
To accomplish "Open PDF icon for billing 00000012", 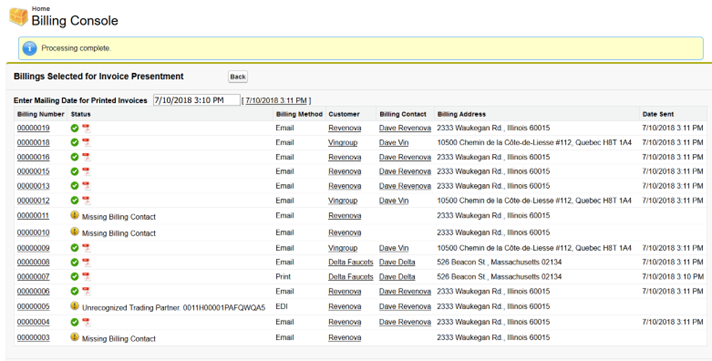I will tap(86, 201).
